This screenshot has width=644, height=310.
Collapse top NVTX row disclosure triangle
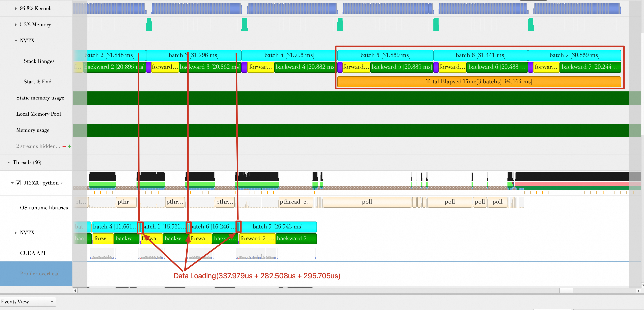pos(16,41)
